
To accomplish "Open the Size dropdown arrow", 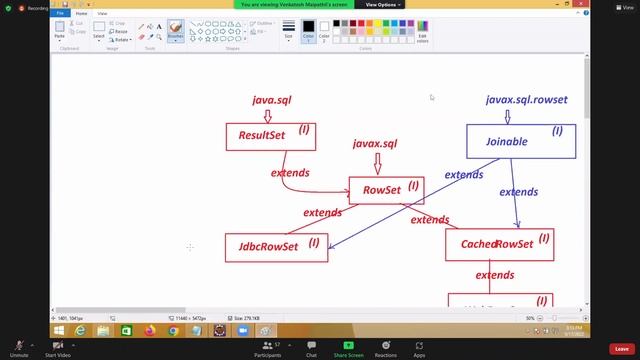I will point(289,41).
